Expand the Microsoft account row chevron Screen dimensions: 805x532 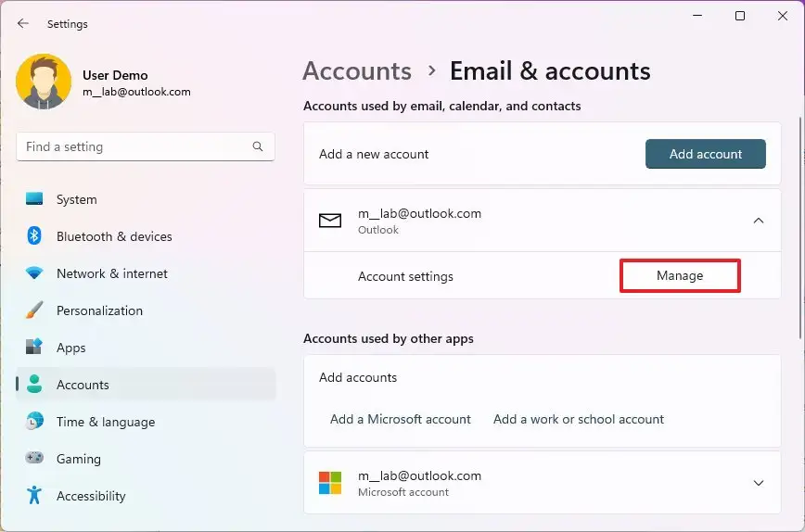click(759, 483)
